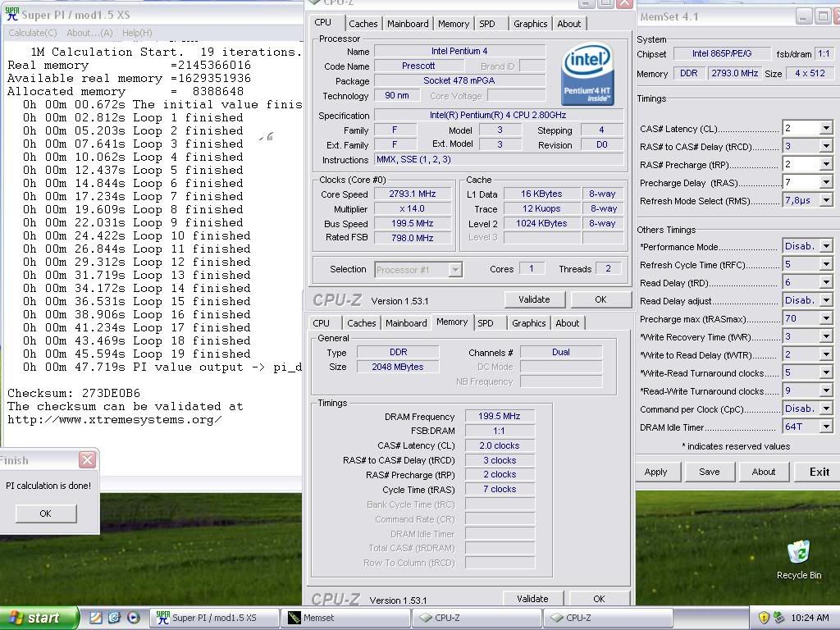Open Memory tab in CPU-Z processor window

point(453,24)
